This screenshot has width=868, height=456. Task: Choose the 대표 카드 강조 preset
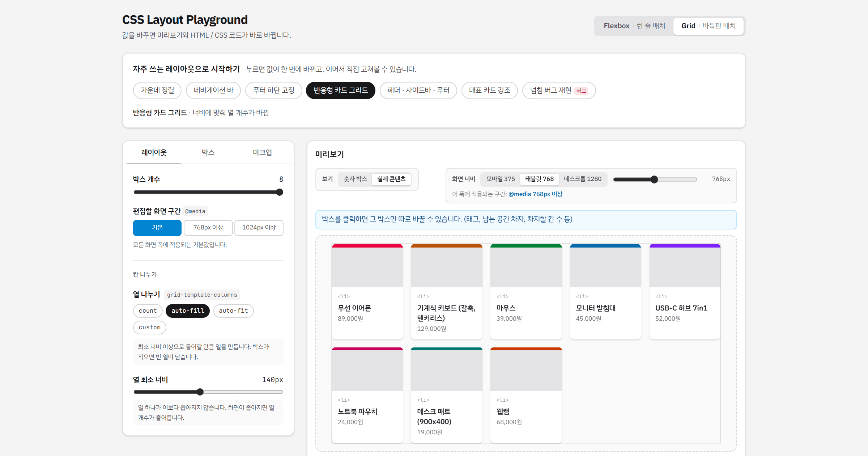[x=490, y=90]
